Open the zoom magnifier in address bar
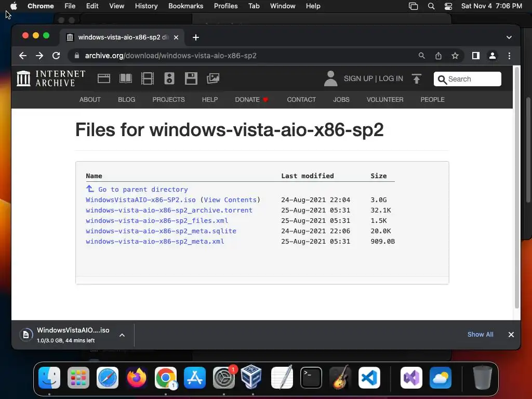This screenshot has height=399, width=532. point(421,56)
